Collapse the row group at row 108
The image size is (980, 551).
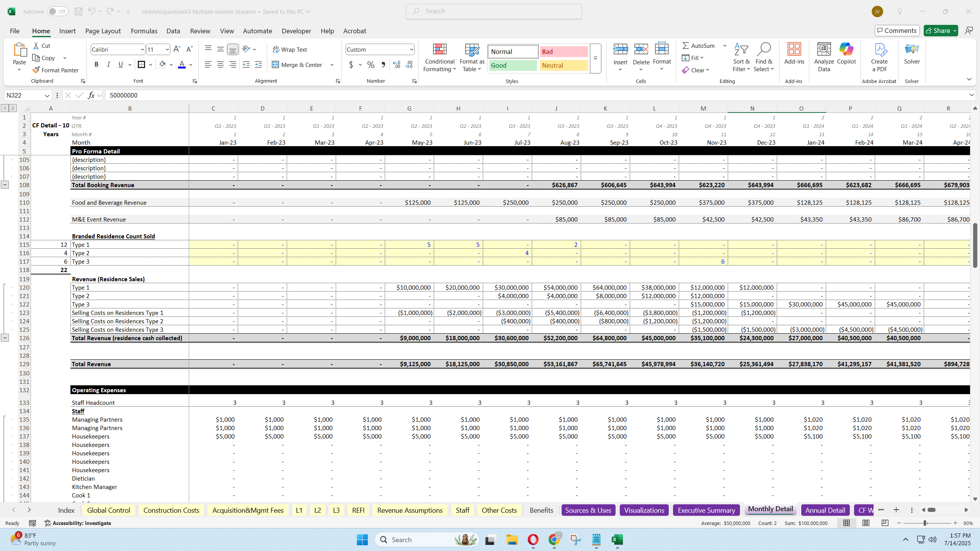5,185
